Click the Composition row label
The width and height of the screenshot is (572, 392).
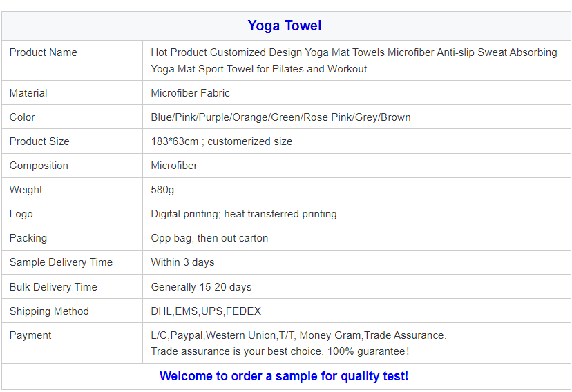pos(39,166)
